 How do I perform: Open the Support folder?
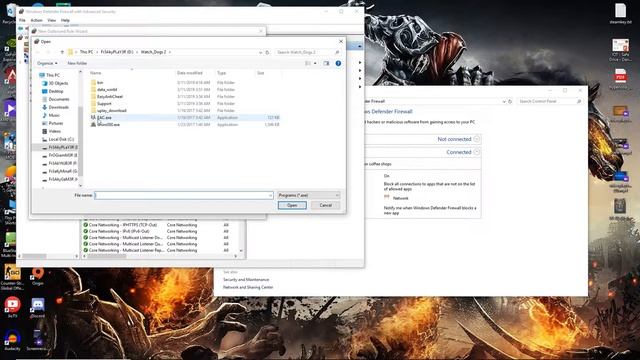[x=104, y=104]
